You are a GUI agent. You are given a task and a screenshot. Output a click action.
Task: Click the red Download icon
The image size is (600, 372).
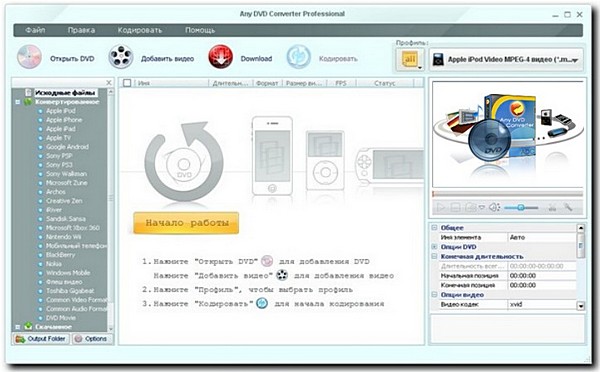220,57
